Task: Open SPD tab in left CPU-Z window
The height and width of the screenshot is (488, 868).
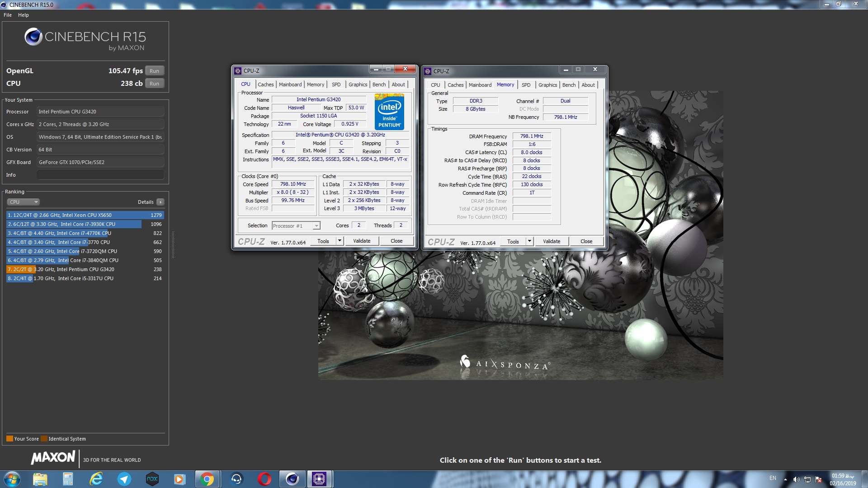Action: (336, 84)
